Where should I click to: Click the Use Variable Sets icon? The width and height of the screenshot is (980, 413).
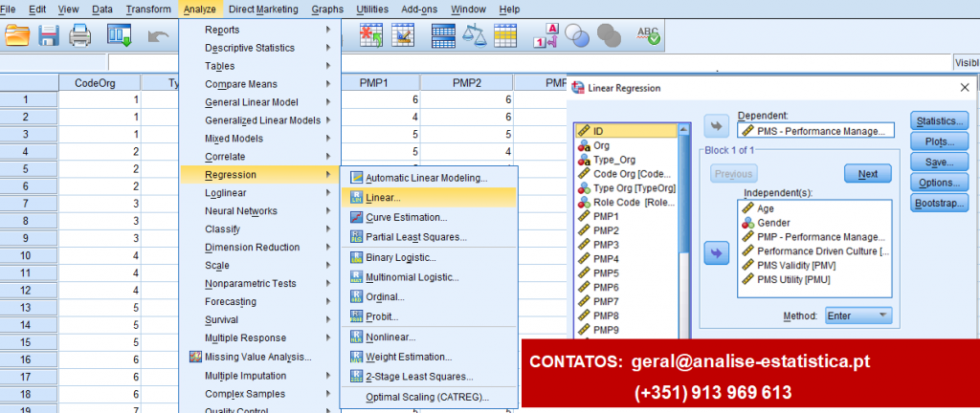(577, 35)
